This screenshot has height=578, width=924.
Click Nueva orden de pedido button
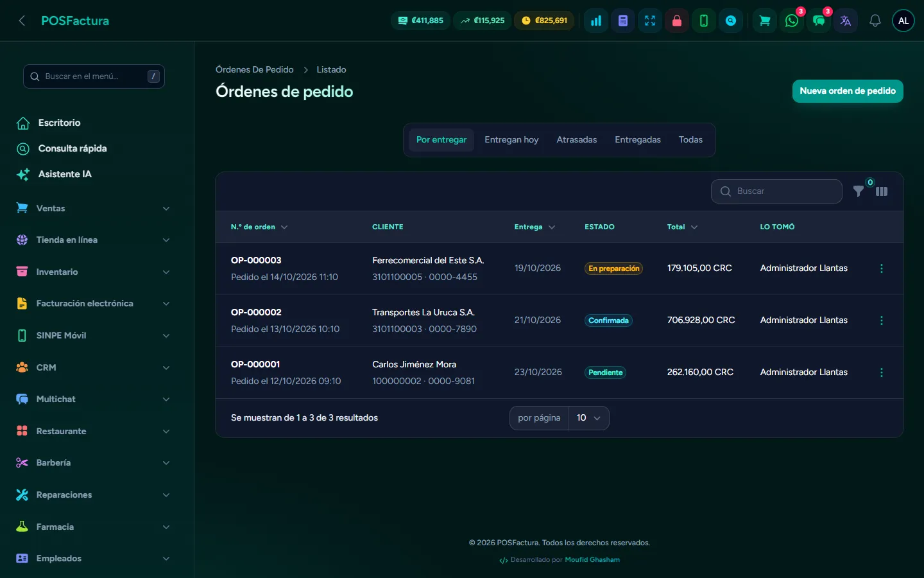848,91
